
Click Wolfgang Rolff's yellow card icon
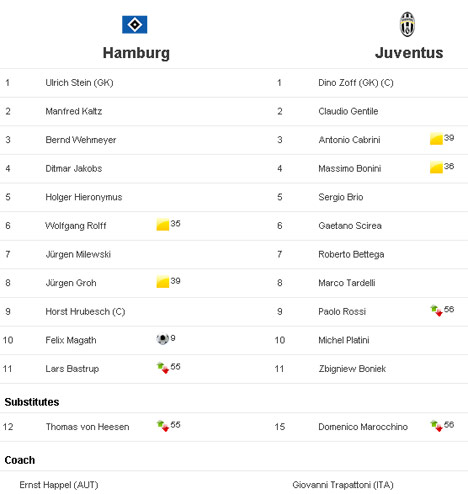point(163,224)
